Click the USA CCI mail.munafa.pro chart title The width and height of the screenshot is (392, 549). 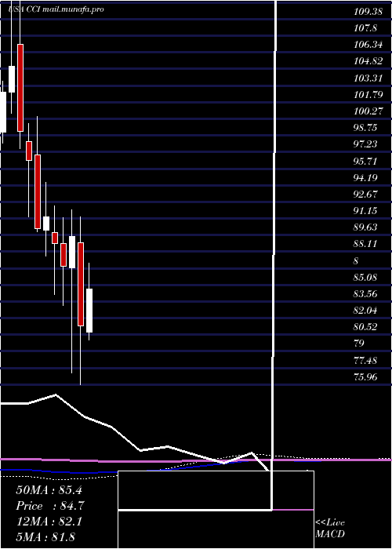tap(56, 9)
